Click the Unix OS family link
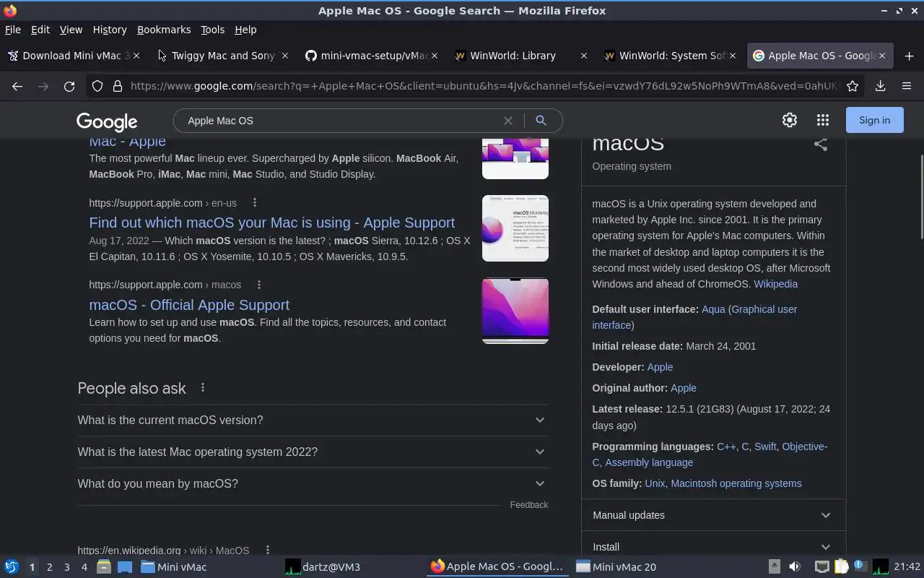This screenshot has height=578, width=924. coord(655,483)
